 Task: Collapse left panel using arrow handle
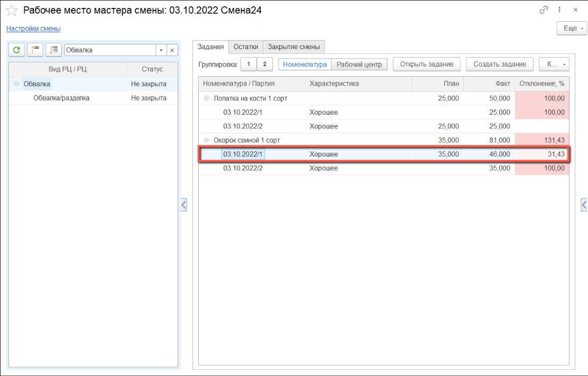point(183,205)
